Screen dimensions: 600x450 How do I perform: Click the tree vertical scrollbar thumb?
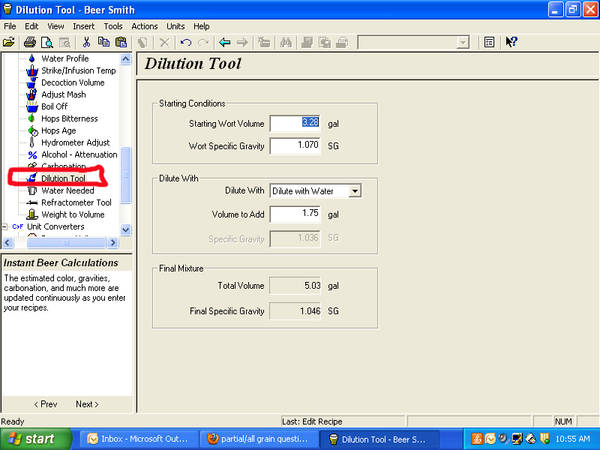click(x=126, y=175)
